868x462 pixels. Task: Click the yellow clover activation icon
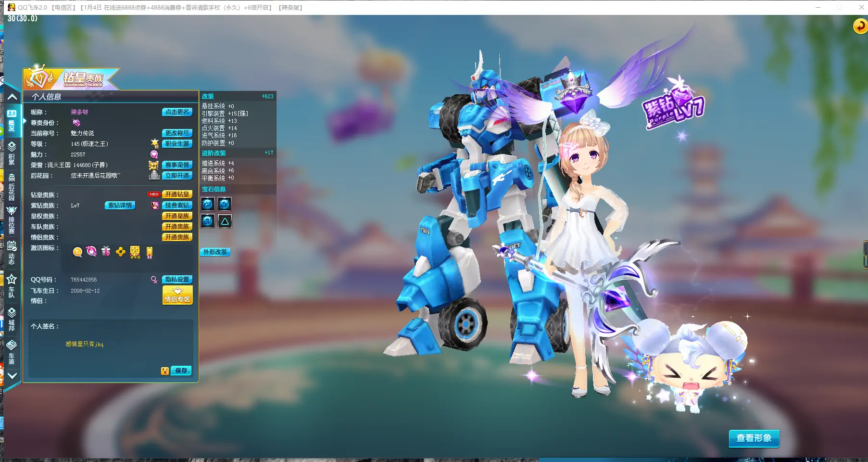click(120, 252)
